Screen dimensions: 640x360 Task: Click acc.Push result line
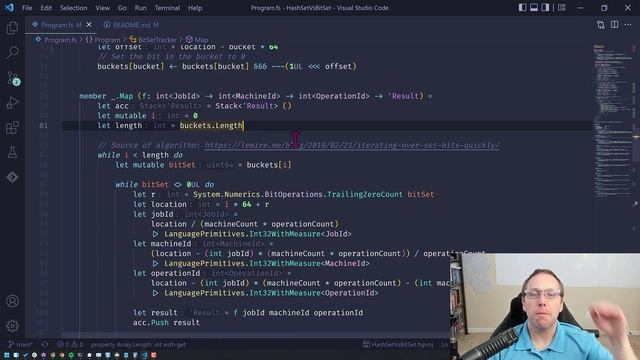pyautogui.click(x=167, y=322)
